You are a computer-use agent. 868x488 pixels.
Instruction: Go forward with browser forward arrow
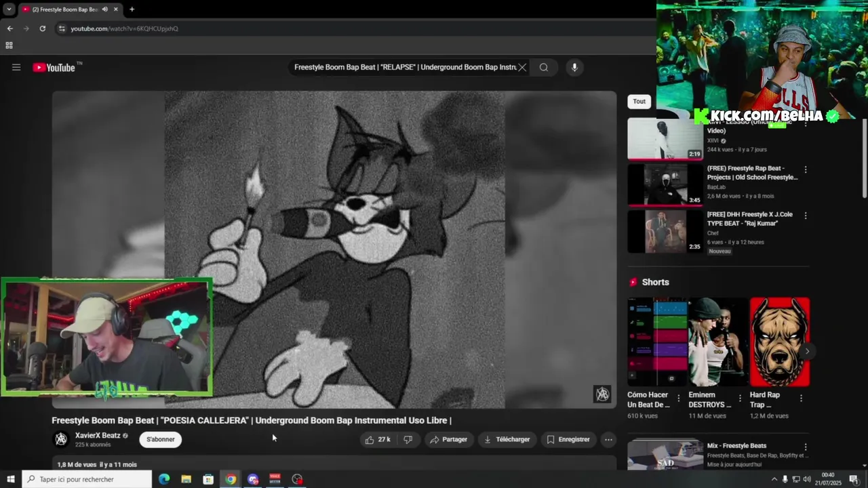click(x=26, y=28)
